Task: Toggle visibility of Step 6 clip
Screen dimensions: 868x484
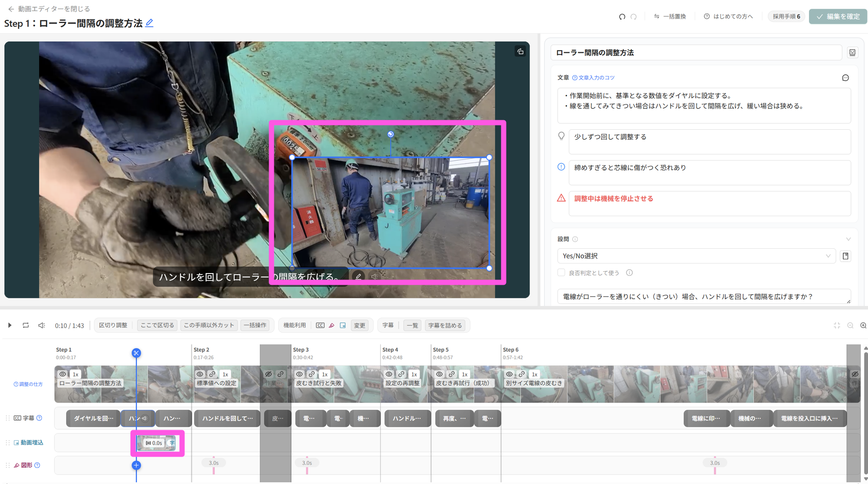Action: pyautogui.click(x=509, y=374)
